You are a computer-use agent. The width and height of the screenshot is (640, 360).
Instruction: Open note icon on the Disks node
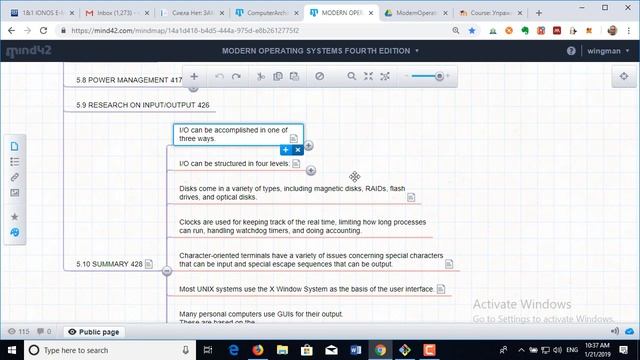click(411, 197)
